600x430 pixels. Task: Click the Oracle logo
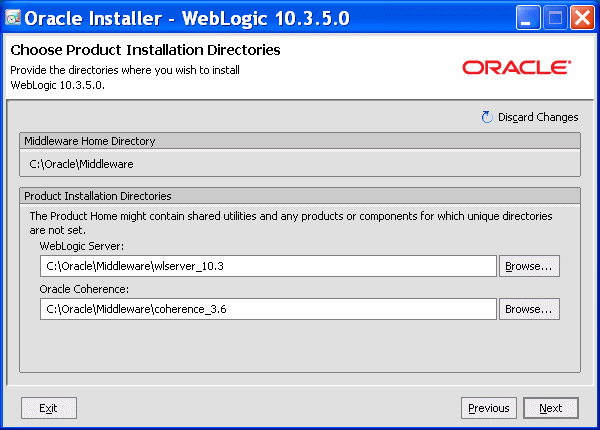[x=517, y=67]
